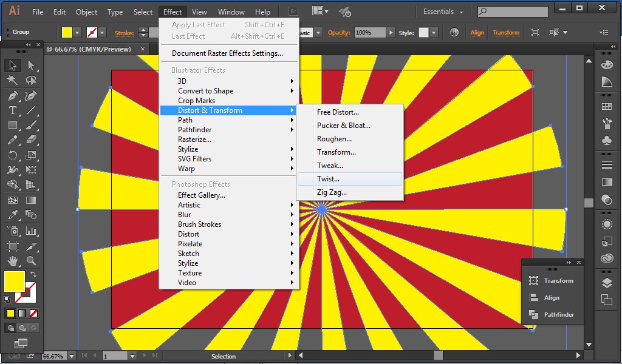Select the Rectangle tool
Screen dimensions: 622x364
tap(13, 125)
